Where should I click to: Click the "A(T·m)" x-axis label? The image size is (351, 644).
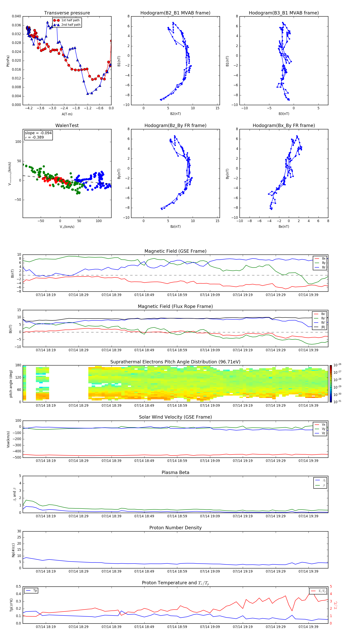[x=67, y=114]
